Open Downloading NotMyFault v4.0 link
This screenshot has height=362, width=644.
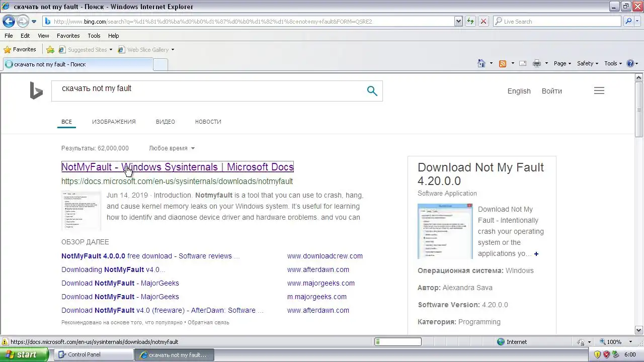[x=113, y=269]
